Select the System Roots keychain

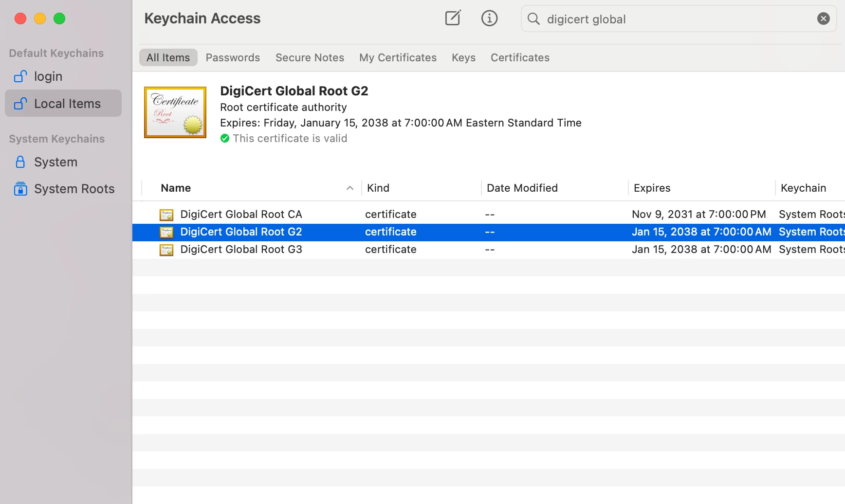pos(63,189)
